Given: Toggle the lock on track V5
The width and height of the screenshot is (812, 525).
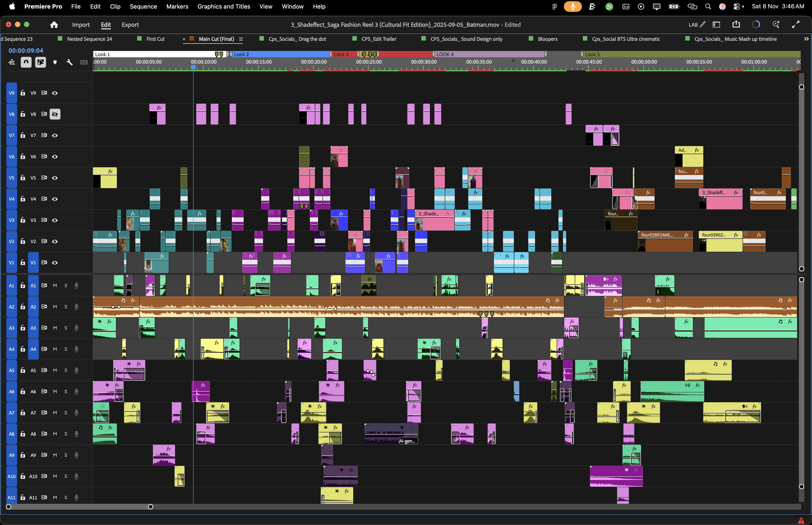Looking at the screenshot, I should coord(23,178).
